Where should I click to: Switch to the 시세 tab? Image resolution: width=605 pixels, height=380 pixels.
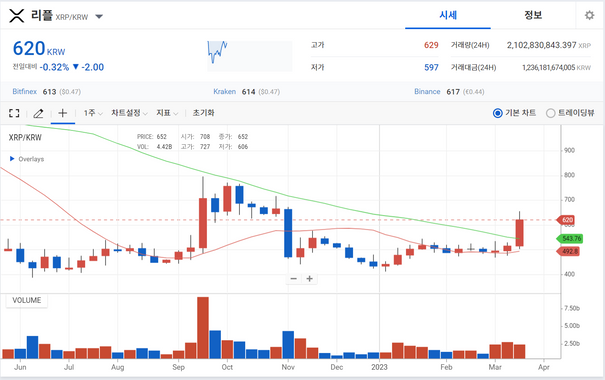pyautogui.click(x=448, y=15)
